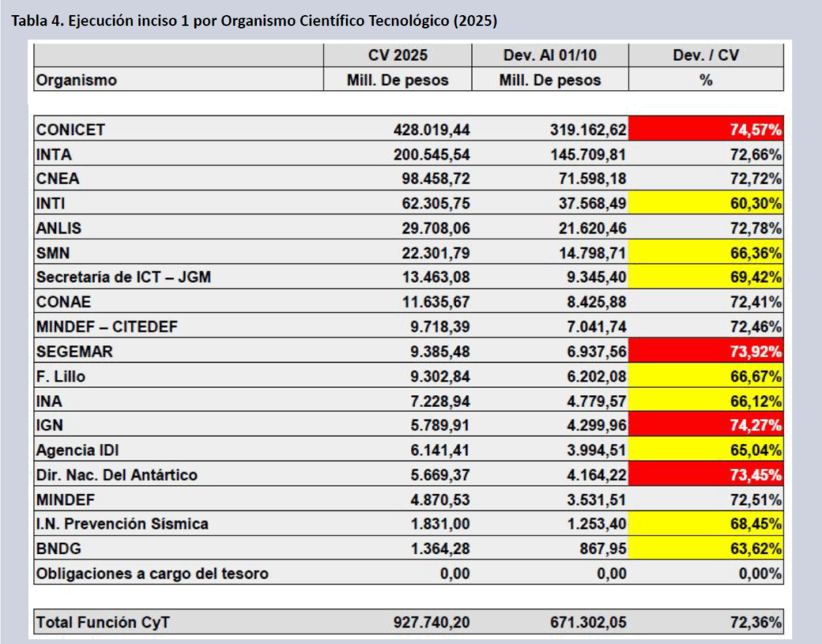
Task: Click the yellow 63,62% cell for BNDG
Action: pyautogui.click(x=706, y=548)
